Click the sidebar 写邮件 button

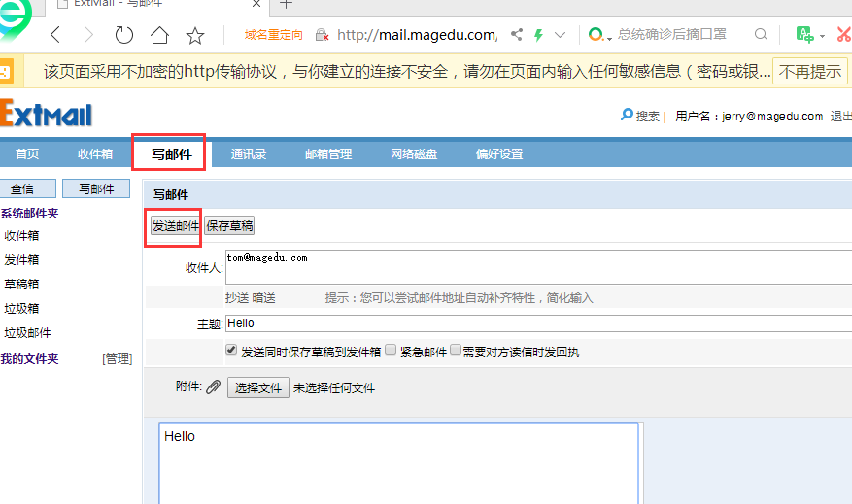pyautogui.click(x=96, y=188)
